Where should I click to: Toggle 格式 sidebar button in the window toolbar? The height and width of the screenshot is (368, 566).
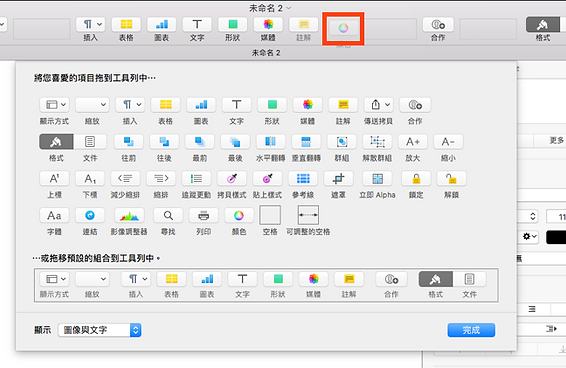point(543,25)
